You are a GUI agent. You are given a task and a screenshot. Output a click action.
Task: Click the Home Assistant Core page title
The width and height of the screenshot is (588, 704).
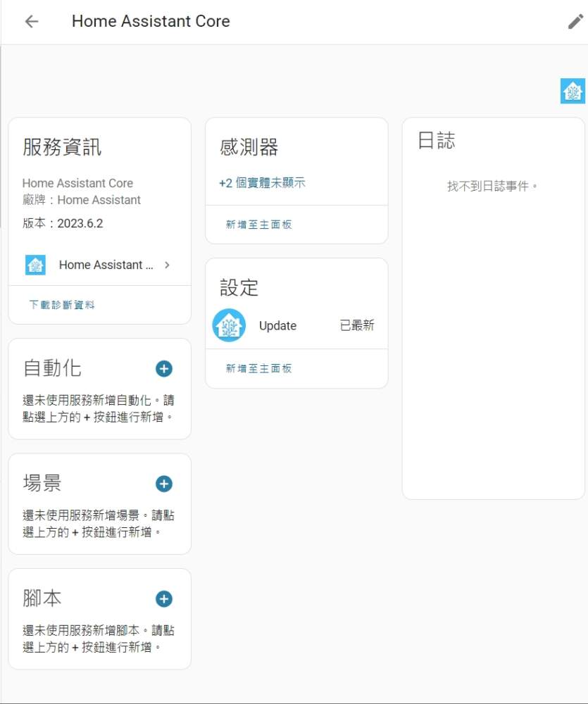click(x=151, y=21)
